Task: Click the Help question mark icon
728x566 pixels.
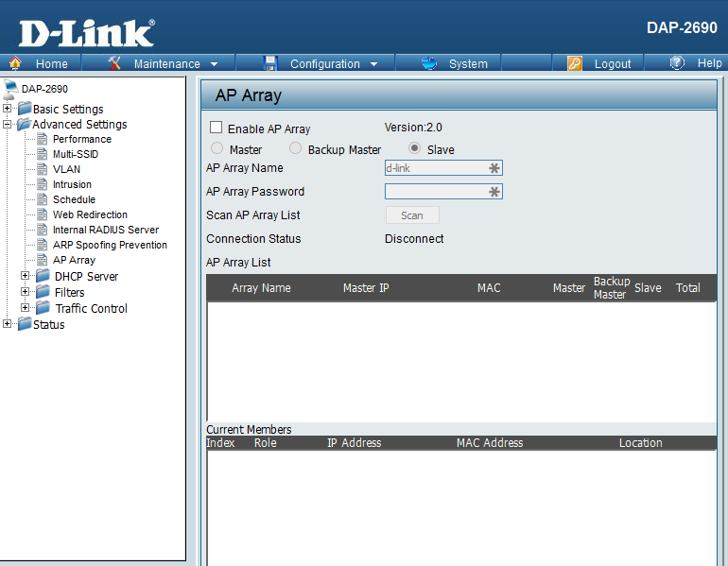Action: click(677, 62)
